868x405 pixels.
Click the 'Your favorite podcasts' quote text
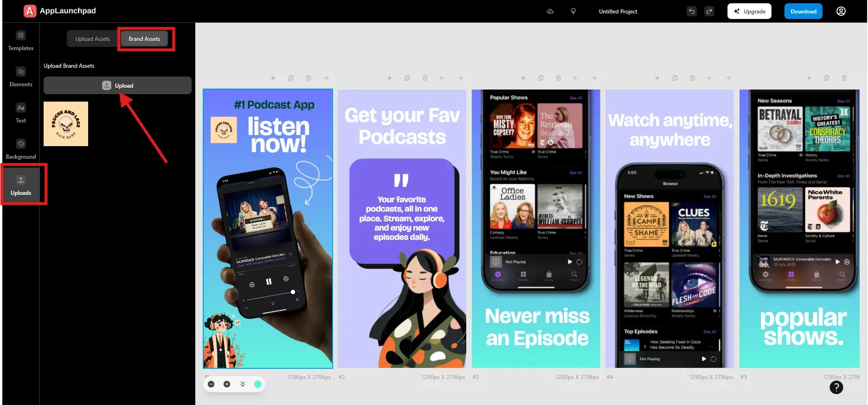coord(402,218)
